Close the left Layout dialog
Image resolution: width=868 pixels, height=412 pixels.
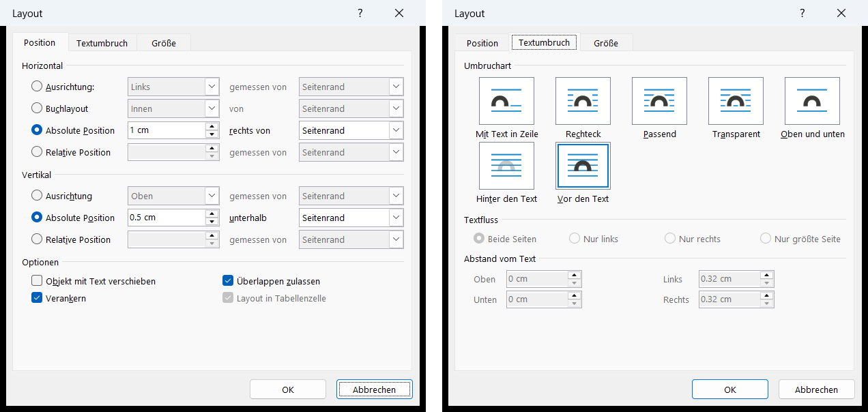pos(399,13)
